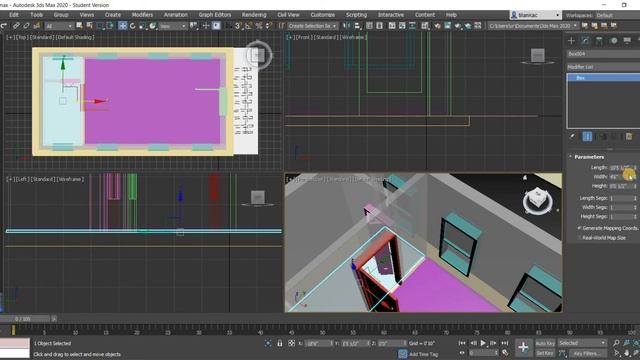Open the Motion tab in command panel
Screen dimensions: 640x360
[x=613, y=40]
